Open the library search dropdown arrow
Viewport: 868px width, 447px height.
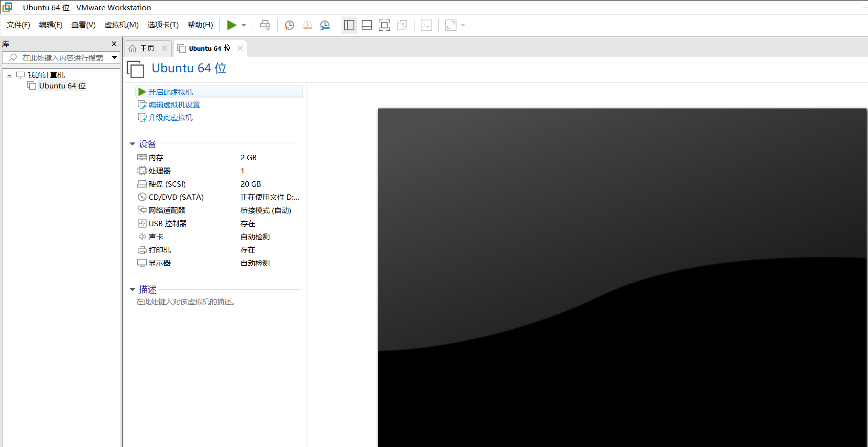click(115, 58)
